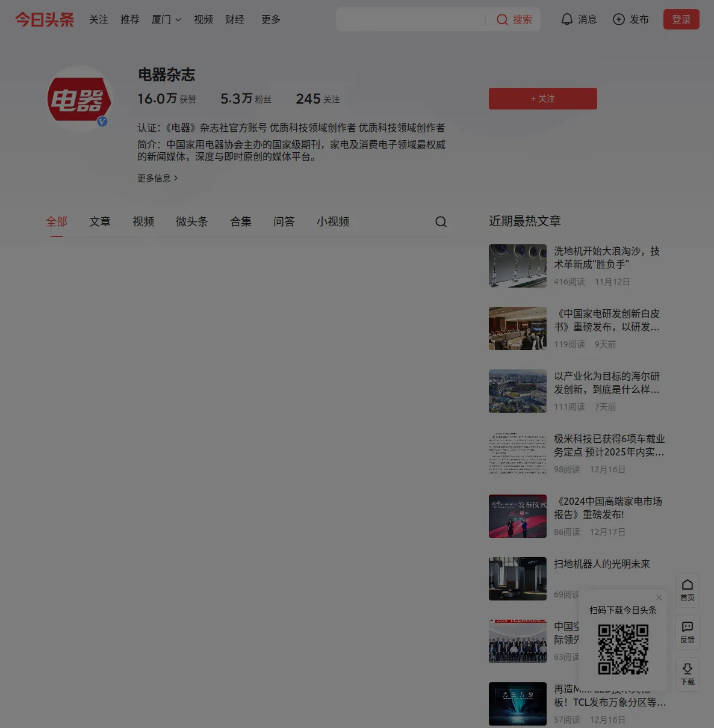The image size is (714, 728).
Task: Click the 认证 line of 电器杂志
Action: 291,128
